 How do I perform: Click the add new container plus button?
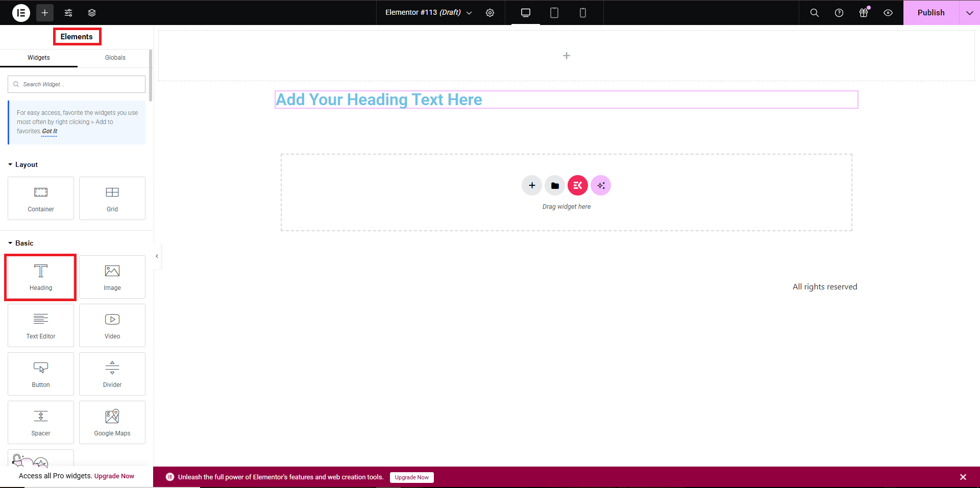(532, 185)
